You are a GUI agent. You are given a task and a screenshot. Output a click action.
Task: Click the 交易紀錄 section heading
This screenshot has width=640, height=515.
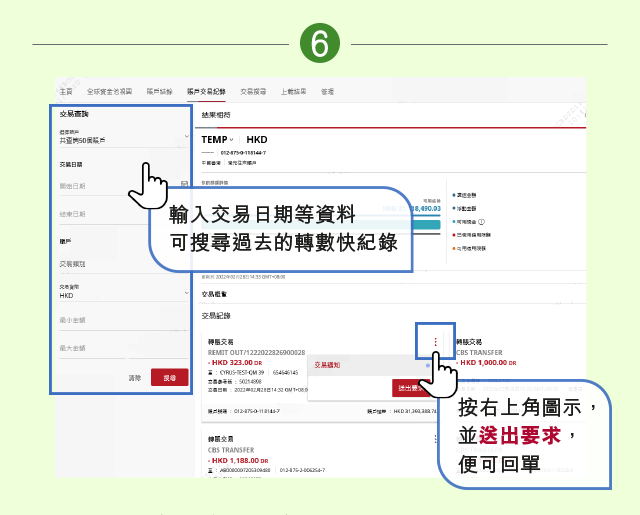click(216, 316)
